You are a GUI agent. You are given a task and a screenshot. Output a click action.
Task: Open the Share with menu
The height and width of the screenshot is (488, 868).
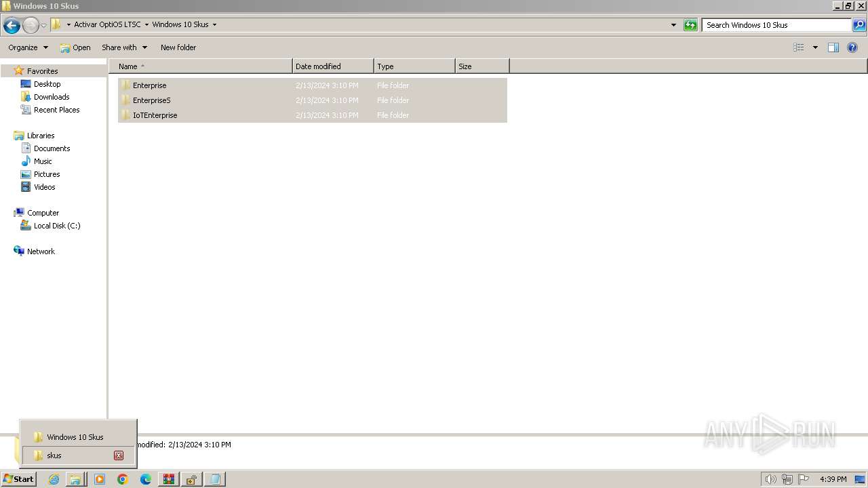[124, 47]
